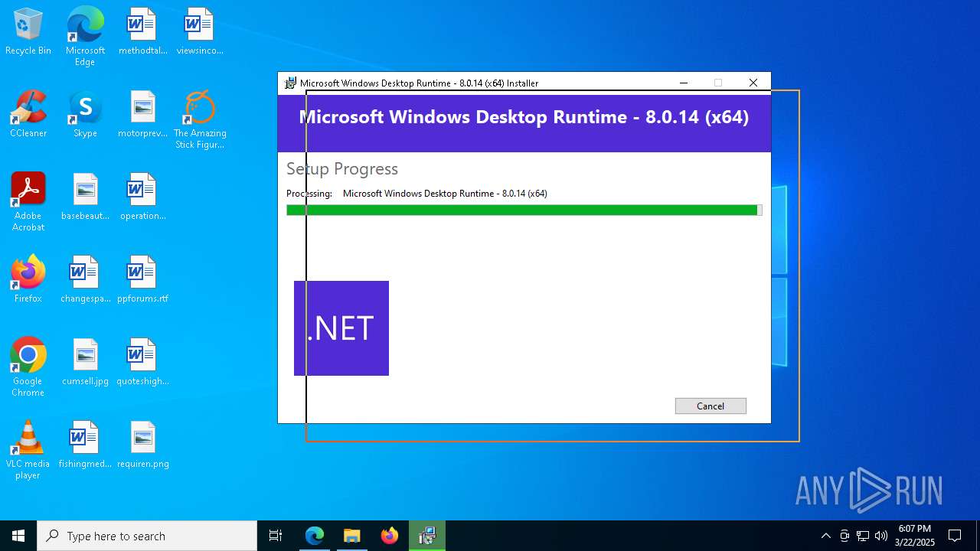Click the 'Processing:' label text
This screenshot has width=980, height=551.
point(309,194)
